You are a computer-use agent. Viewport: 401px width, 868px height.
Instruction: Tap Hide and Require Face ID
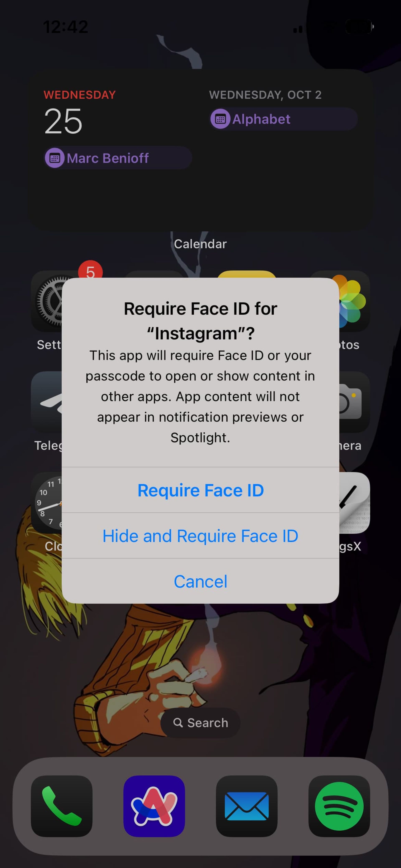[x=200, y=535]
